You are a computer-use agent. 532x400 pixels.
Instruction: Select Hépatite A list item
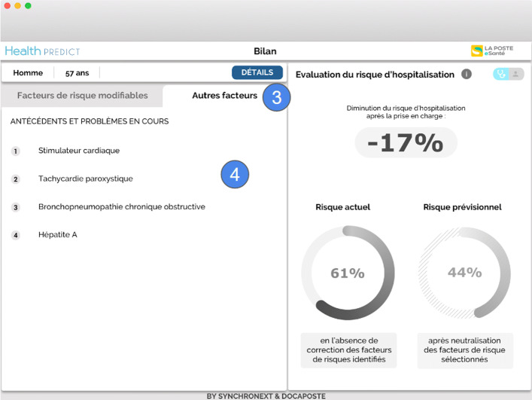(x=58, y=234)
